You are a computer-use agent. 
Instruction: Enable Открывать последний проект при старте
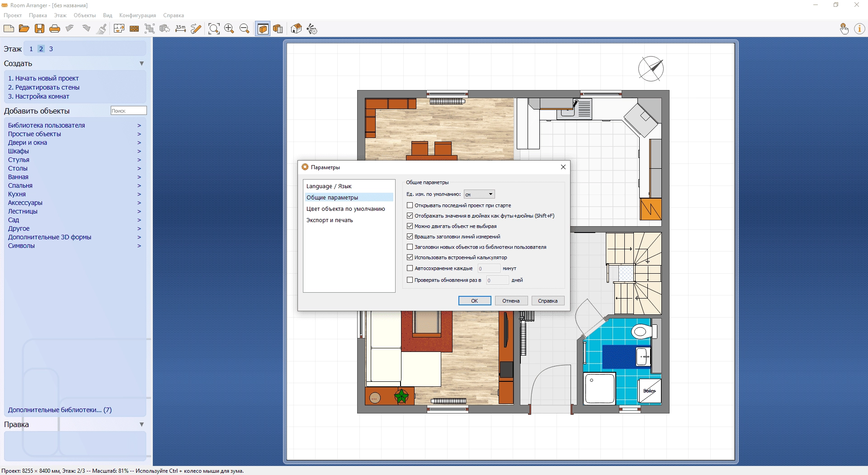tap(410, 205)
